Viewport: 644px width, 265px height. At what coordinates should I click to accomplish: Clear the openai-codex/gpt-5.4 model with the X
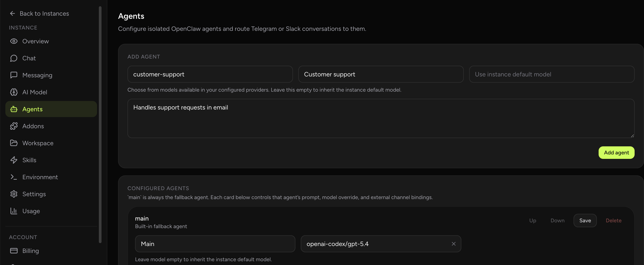click(454, 244)
